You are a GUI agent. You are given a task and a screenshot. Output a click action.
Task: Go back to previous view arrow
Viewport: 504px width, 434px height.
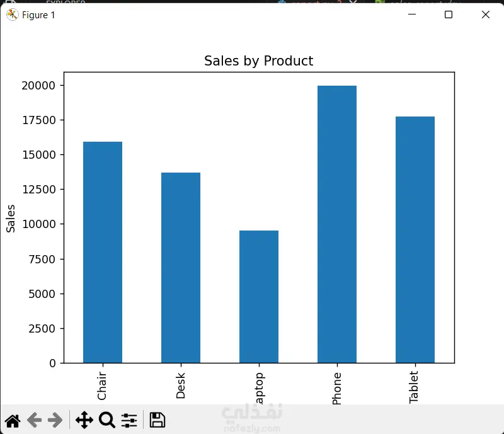(35, 420)
